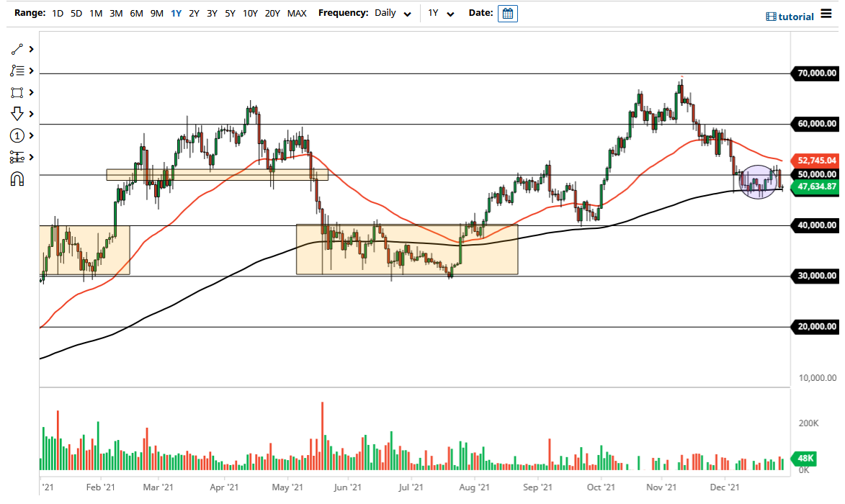Open the tutorial video link
The width and height of the screenshot is (845, 504).
tap(790, 17)
